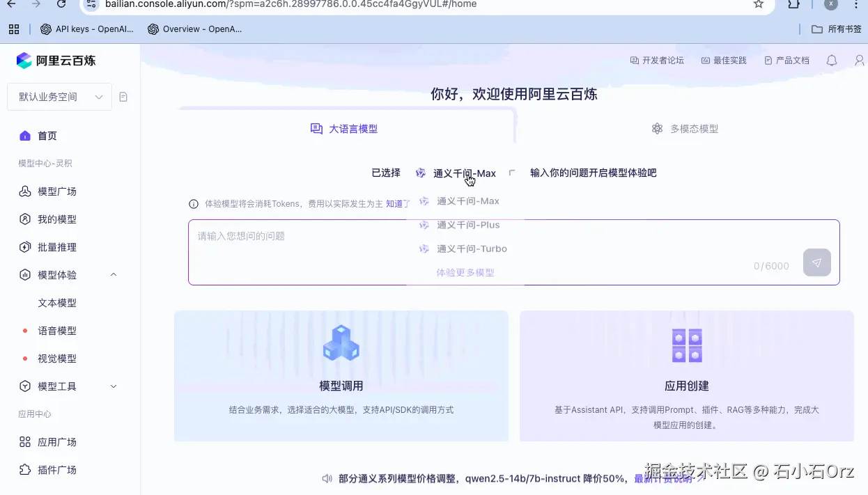
Task: Open the site information icon in address bar
Action: [91, 4]
